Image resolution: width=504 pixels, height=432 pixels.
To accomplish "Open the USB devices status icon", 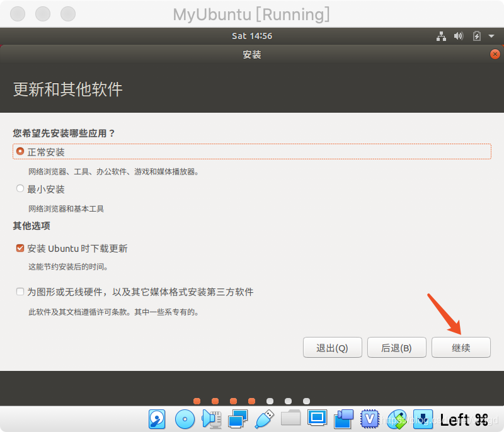I will (x=265, y=419).
